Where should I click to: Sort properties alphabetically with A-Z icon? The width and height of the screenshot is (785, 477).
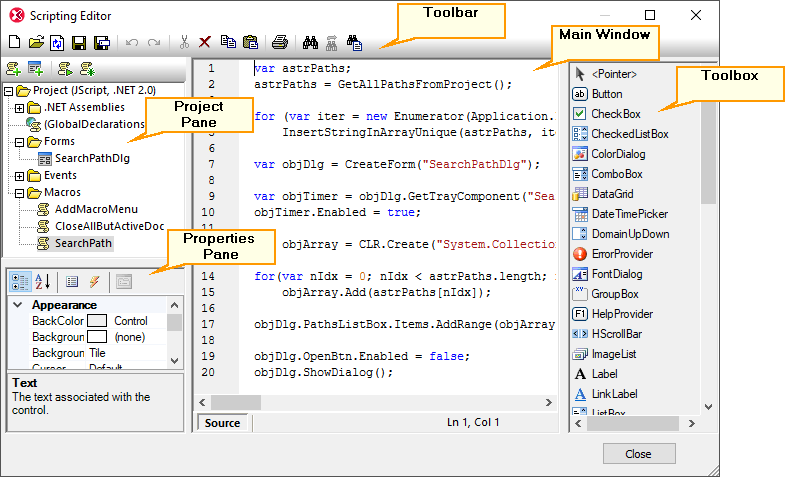(x=42, y=282)
